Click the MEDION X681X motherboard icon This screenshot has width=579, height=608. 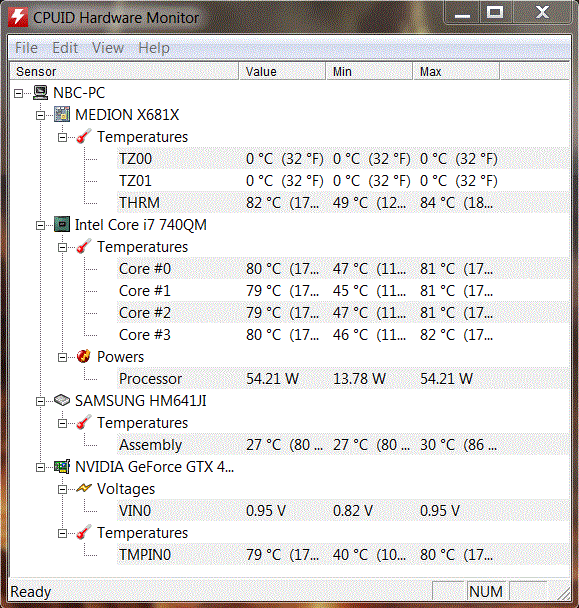pos(62,115)
